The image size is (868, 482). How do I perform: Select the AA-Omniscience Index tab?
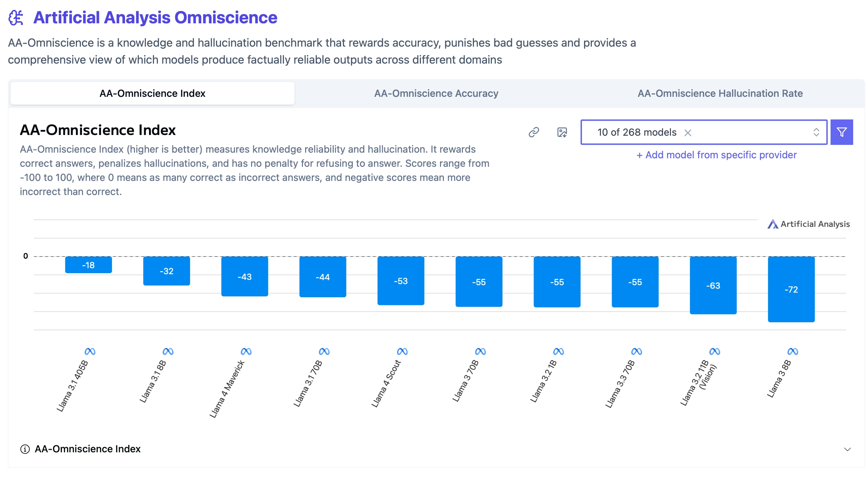tap(153, 93)
